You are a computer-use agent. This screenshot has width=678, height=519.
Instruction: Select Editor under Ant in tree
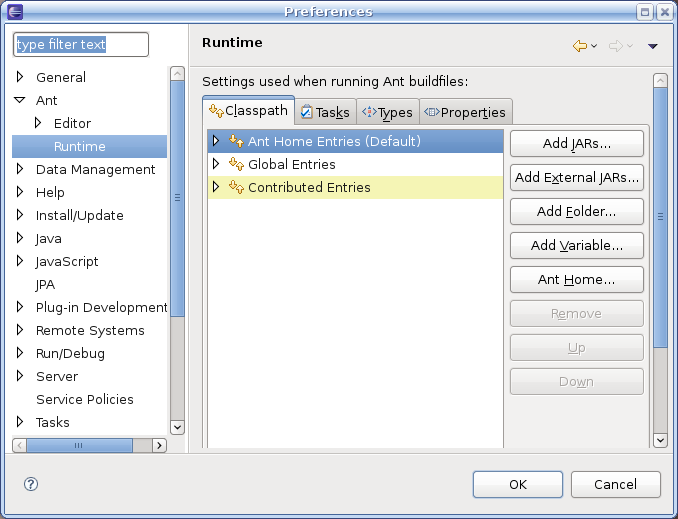(72, 123)
